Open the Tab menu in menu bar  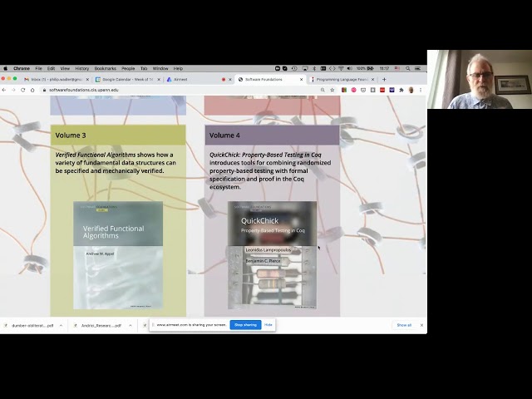pyautogui.click(x=144, y=68)
